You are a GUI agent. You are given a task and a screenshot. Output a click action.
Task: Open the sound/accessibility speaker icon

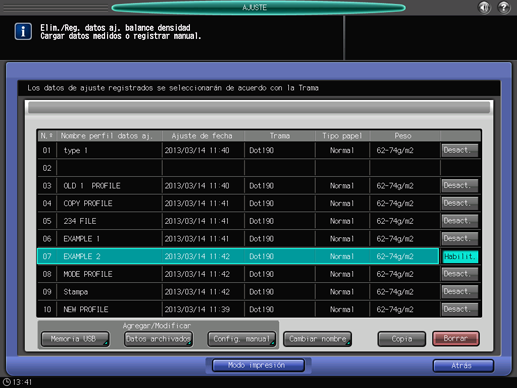484,7
